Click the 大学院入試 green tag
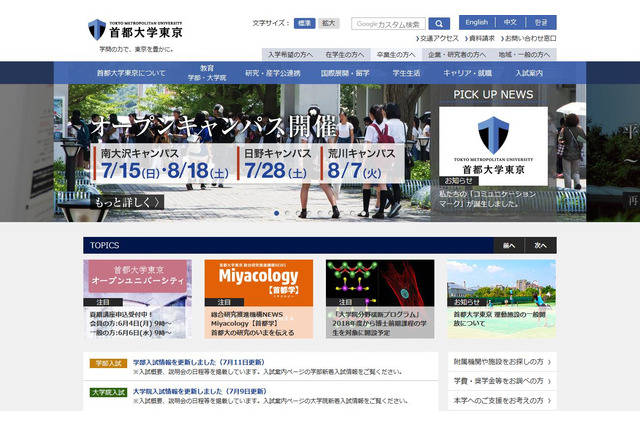640x426 pixels. point(109,392)
